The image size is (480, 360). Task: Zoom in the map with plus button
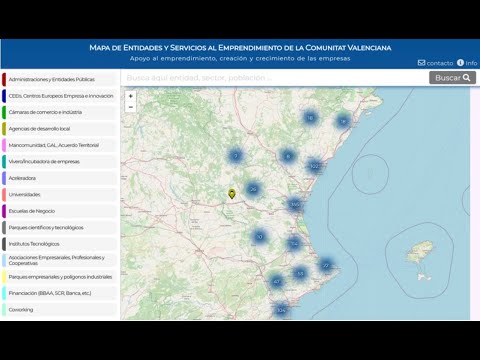[x=131, y=96]
